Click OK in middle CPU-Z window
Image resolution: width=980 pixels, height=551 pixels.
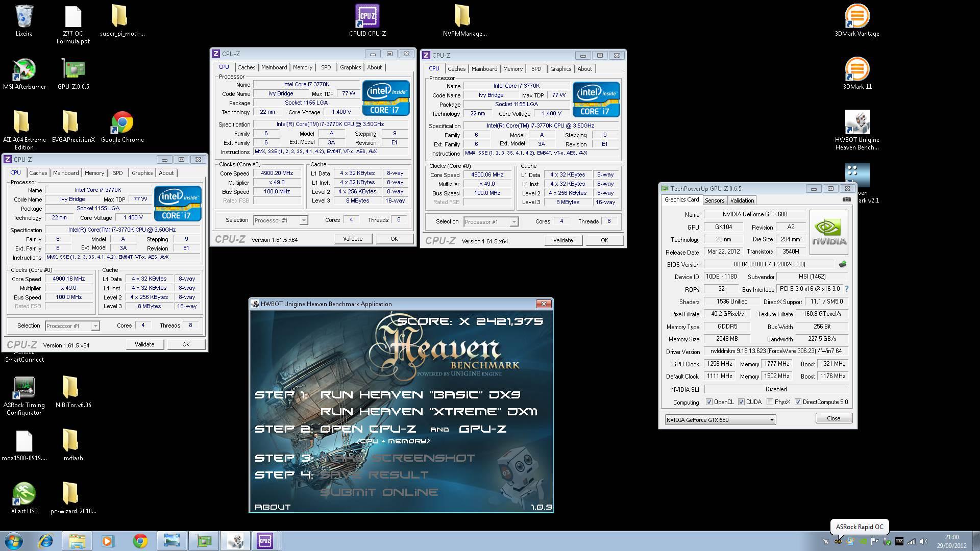(x=394, y=239)
